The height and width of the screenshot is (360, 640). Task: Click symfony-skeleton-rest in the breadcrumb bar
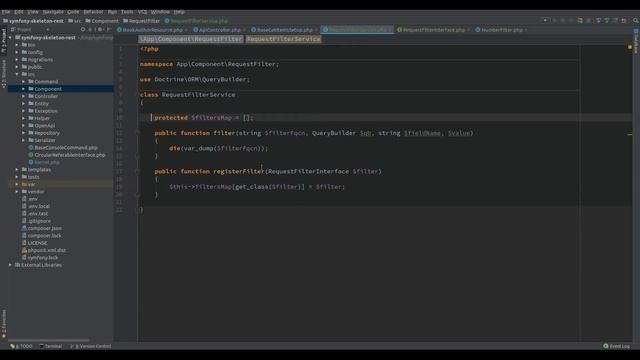[x=33, y=21]
